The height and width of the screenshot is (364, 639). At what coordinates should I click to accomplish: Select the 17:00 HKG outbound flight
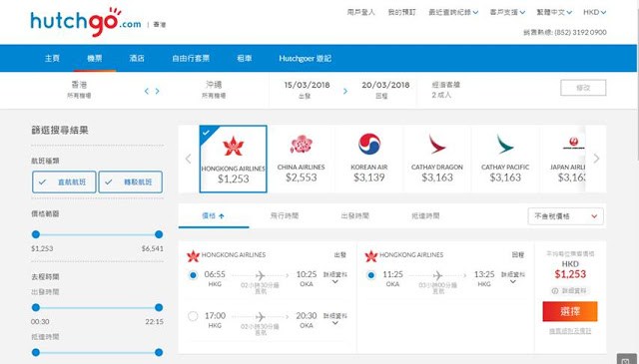pyautogui.click(x=193, y=316)
